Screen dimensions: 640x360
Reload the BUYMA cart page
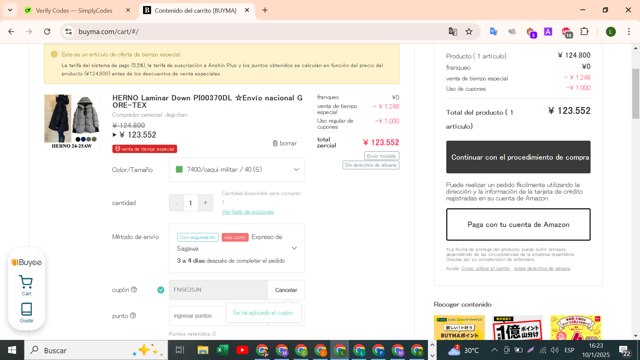tap(47, 31)
